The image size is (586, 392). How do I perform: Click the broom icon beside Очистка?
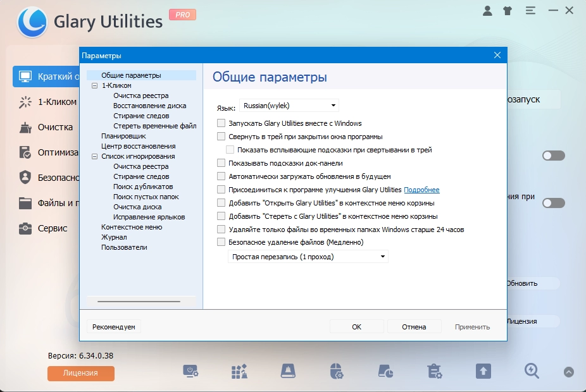click(25, 127)
